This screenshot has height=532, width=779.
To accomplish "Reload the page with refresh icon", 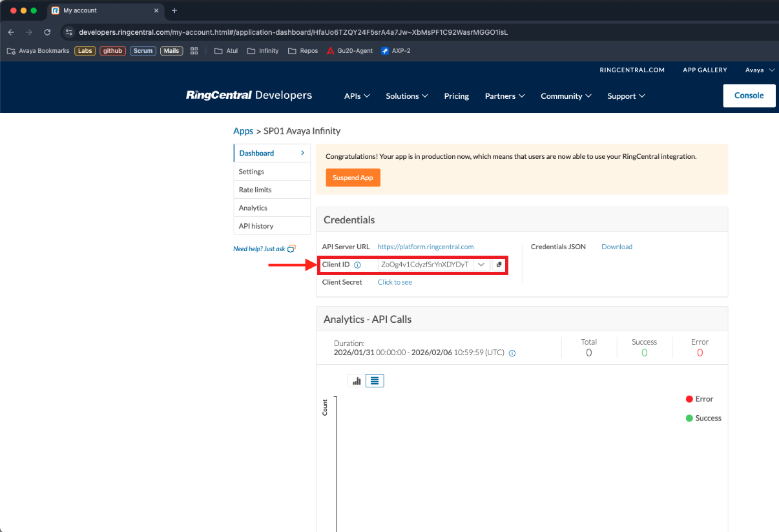I will point(47,32).
